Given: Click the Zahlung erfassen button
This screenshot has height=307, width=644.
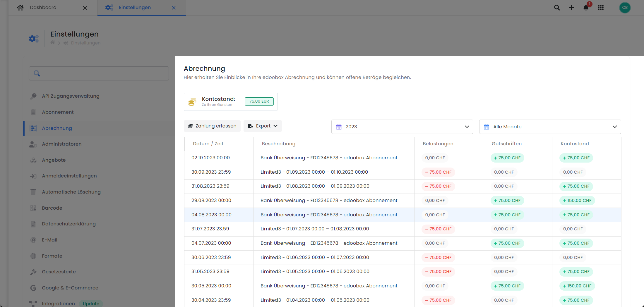Looking at the screenshot, I should click(212, 126).
